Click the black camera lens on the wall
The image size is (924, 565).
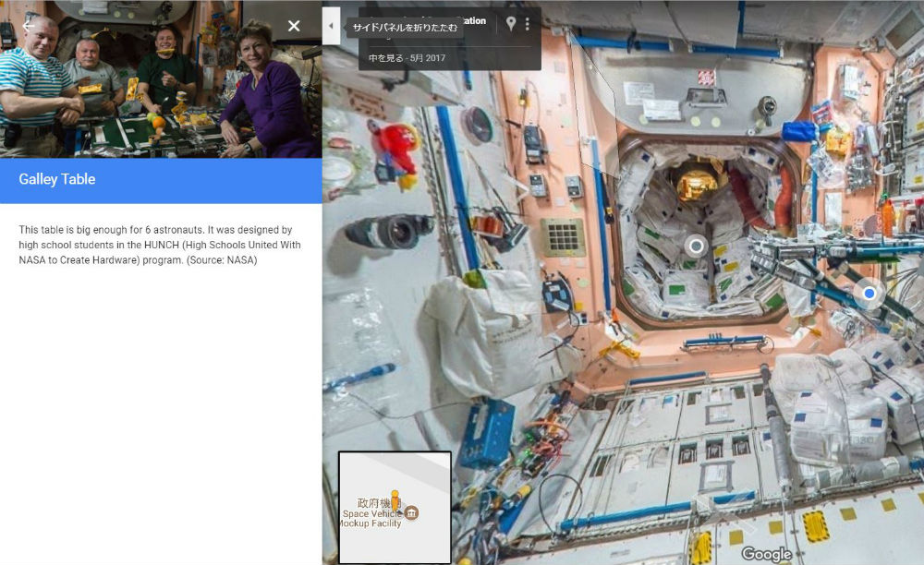(389, 231)
